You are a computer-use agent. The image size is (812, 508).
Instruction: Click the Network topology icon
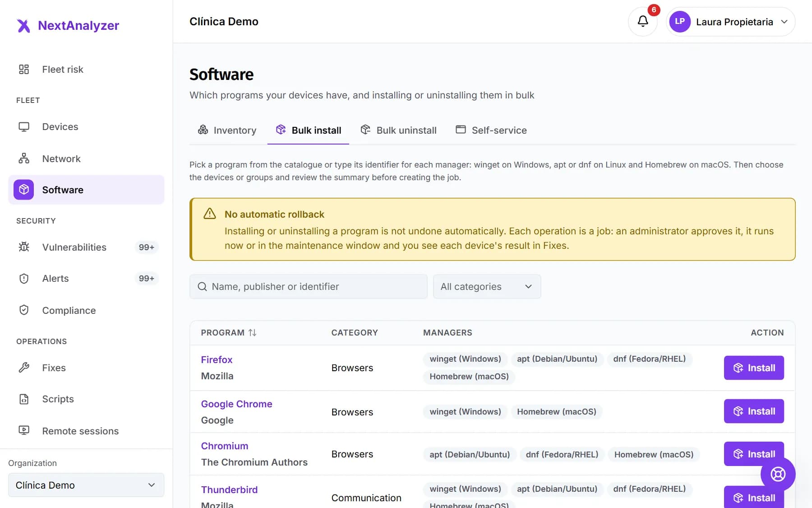(x=24, y=158)
